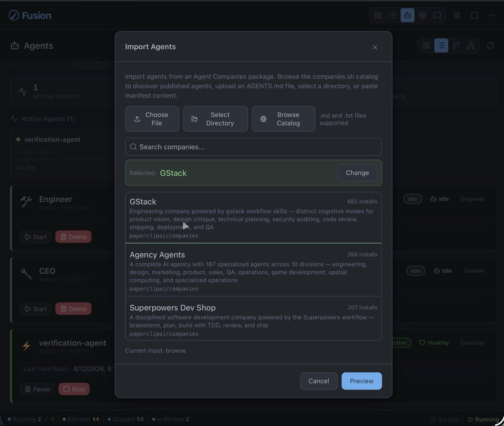
Task: Click the Fusion logo icon
Action: 14,16
